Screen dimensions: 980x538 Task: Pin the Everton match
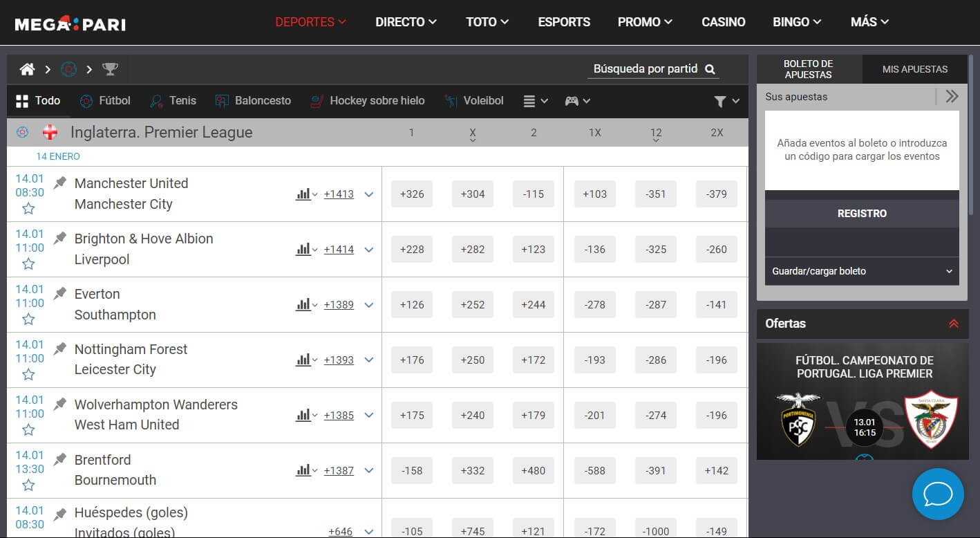[x=60, y=293]
